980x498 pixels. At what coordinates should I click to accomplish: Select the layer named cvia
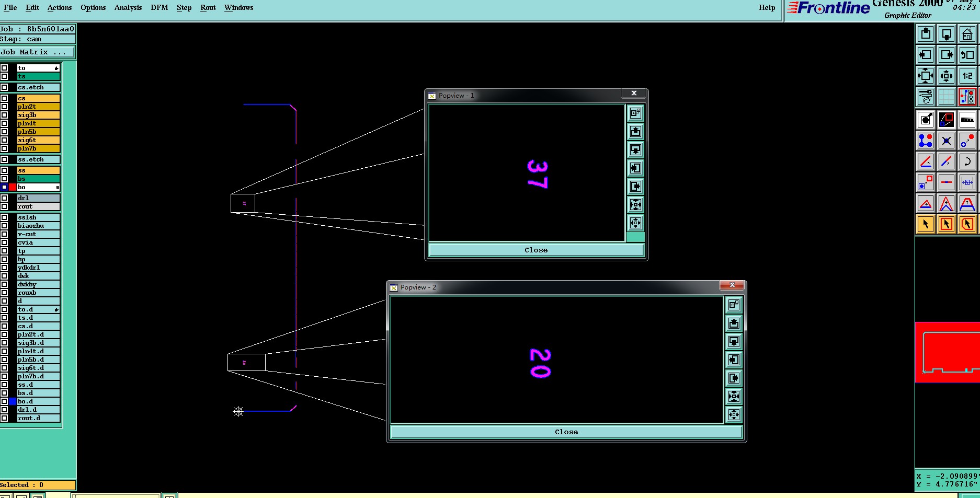coord(38,242)
